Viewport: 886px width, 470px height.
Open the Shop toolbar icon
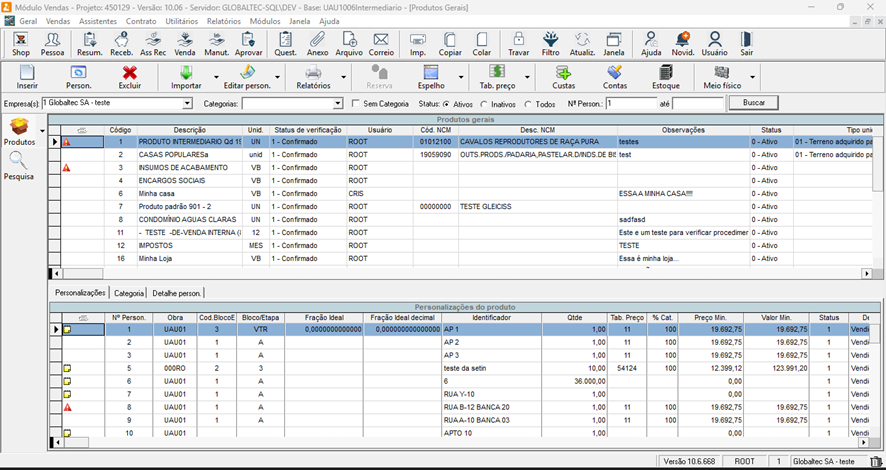click(21, 43)
